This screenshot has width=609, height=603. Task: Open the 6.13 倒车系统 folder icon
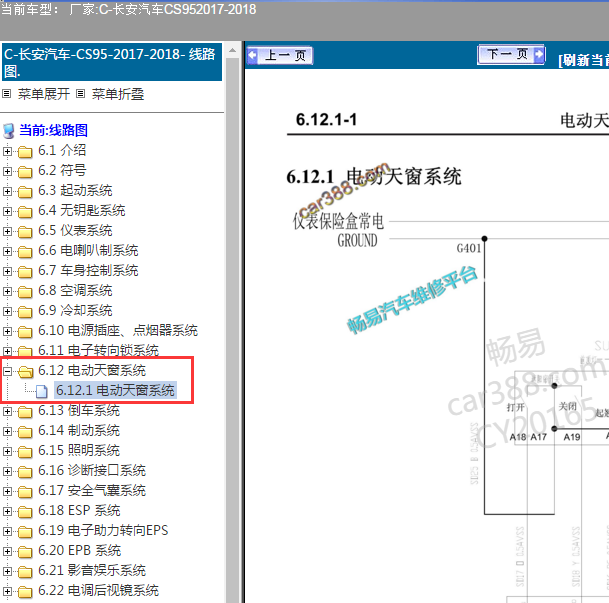pos(25,412)
